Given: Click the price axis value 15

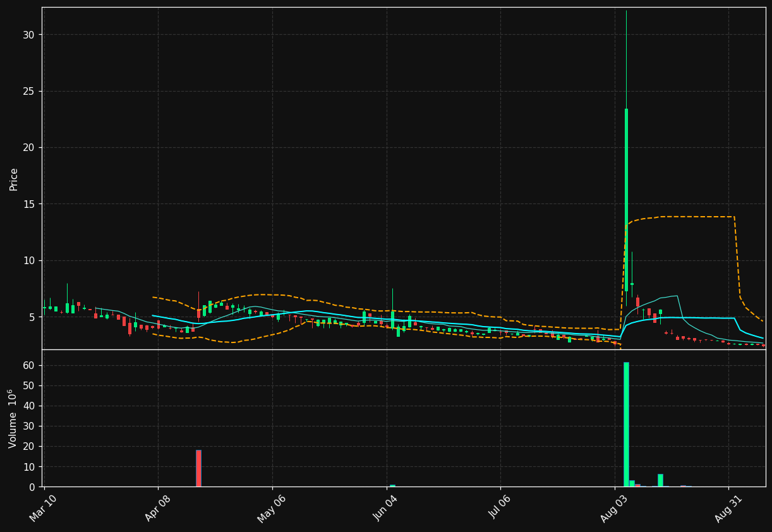Looking at the screenshot, I should [28, 204].
